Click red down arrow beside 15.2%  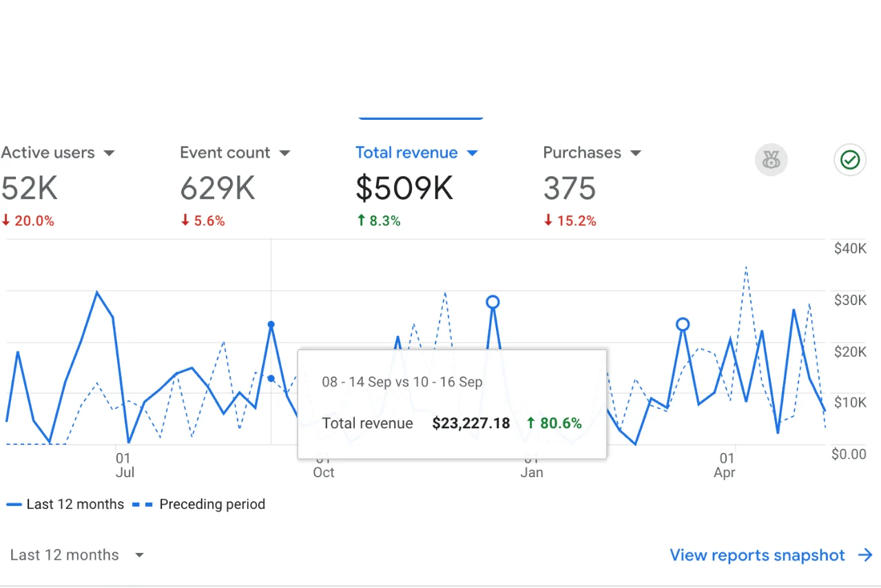(x=548, y=221)
